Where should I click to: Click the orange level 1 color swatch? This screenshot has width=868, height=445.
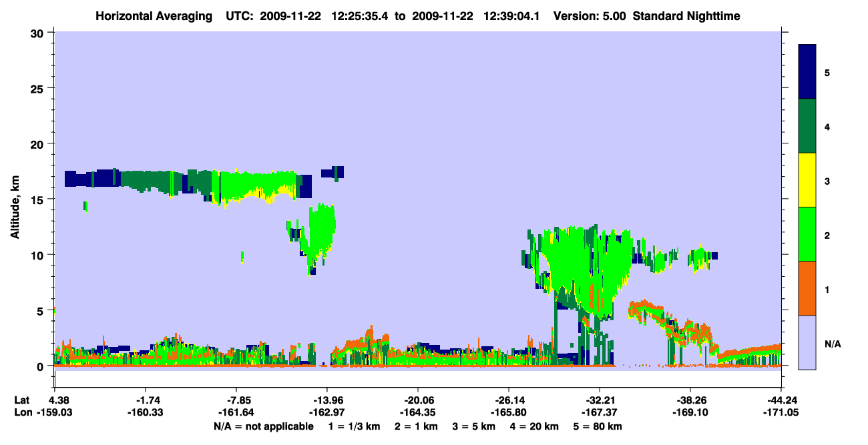(x=807, y=288)
